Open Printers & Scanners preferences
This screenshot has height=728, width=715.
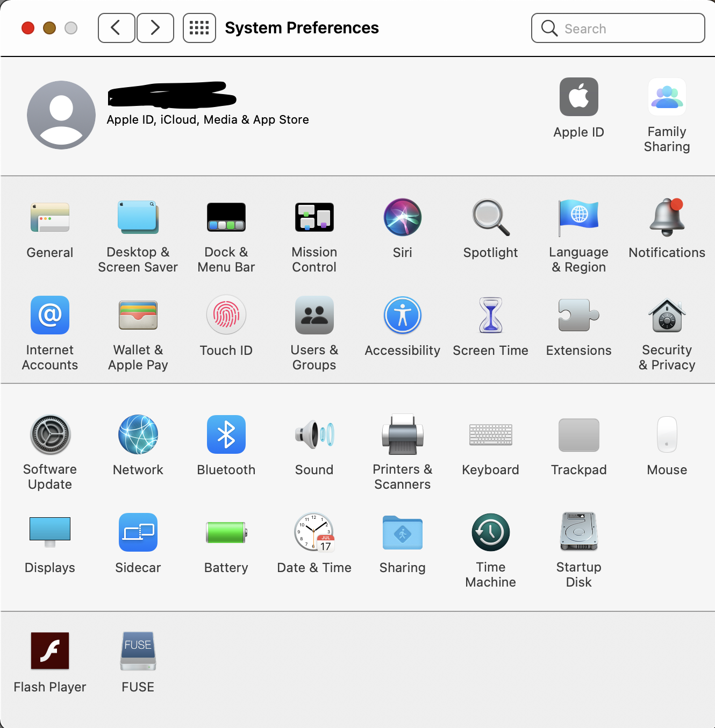point(402,435)
